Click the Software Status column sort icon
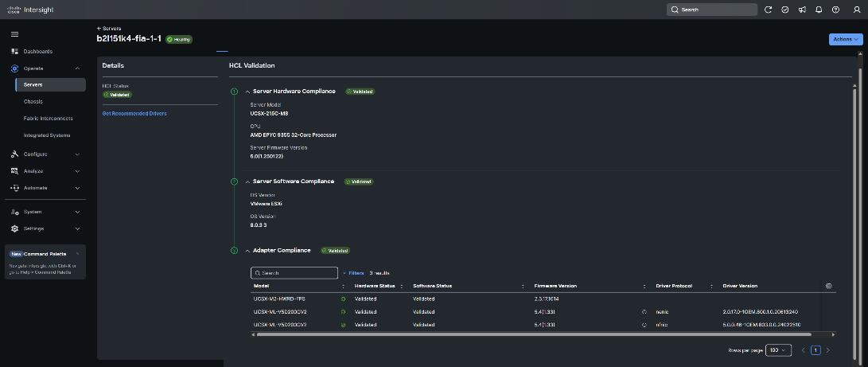The image size is (868, 367). 523,287
